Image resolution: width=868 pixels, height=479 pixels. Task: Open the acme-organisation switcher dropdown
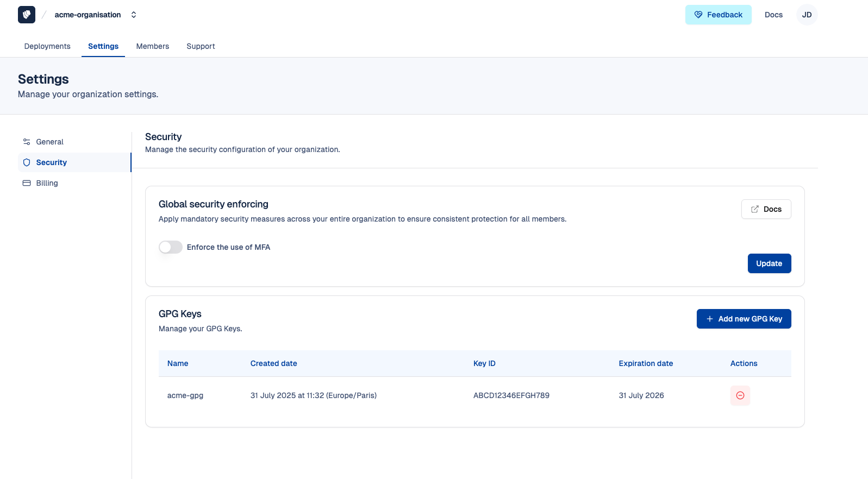point(95,15)
